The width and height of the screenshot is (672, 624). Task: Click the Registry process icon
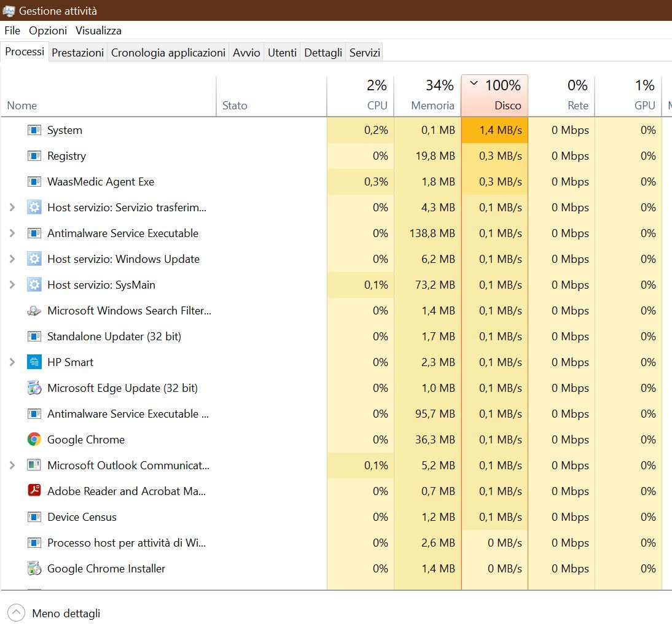click(x=34, y=155)
